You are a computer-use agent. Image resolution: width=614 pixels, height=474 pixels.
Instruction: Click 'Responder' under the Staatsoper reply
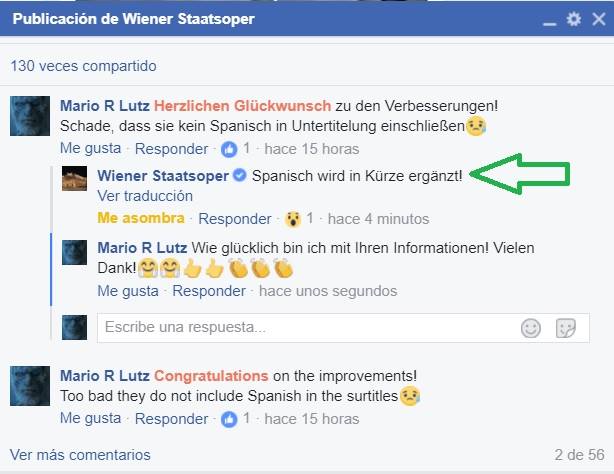click(235, 219)
